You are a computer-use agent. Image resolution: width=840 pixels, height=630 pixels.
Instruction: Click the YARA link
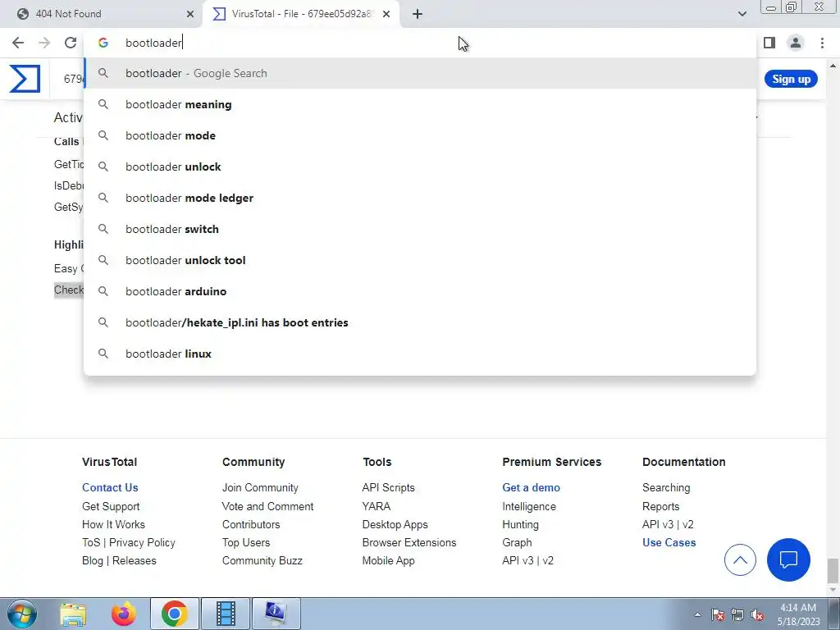[376, 506]
